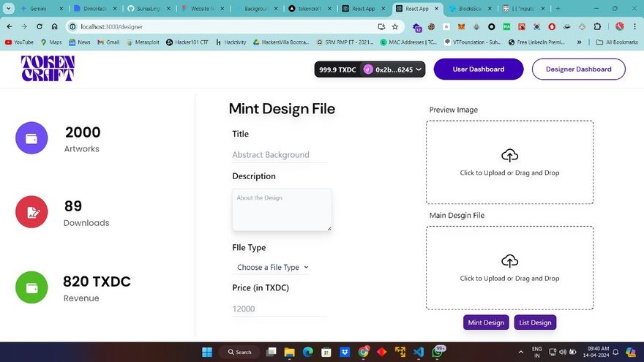Expand the Choose a File Type dropdown
644x362 pixels.
(272, 268)
